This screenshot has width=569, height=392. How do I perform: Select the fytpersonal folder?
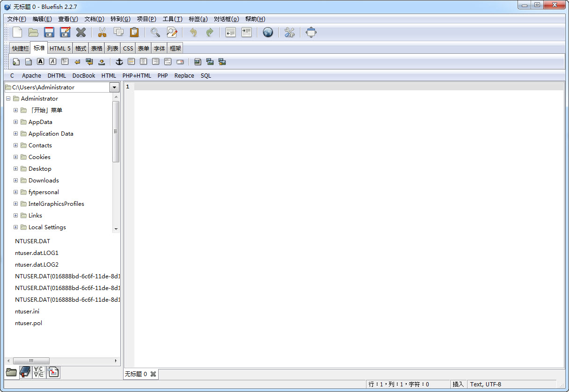[44, 192]
